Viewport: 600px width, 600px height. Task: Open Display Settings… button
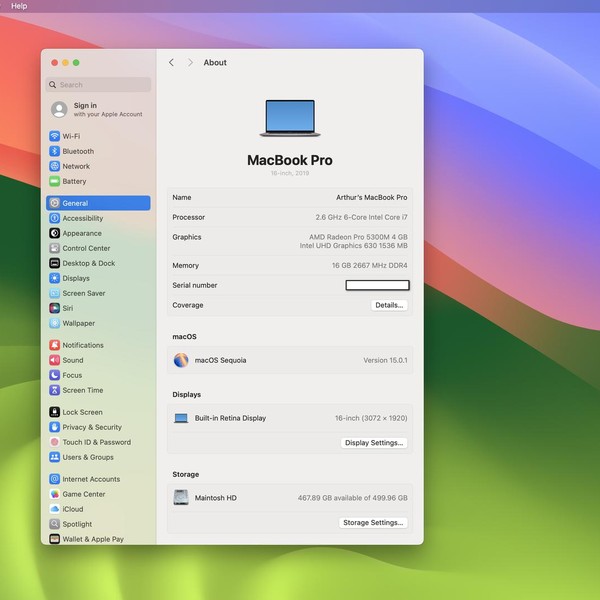click(x=374, y=443)
